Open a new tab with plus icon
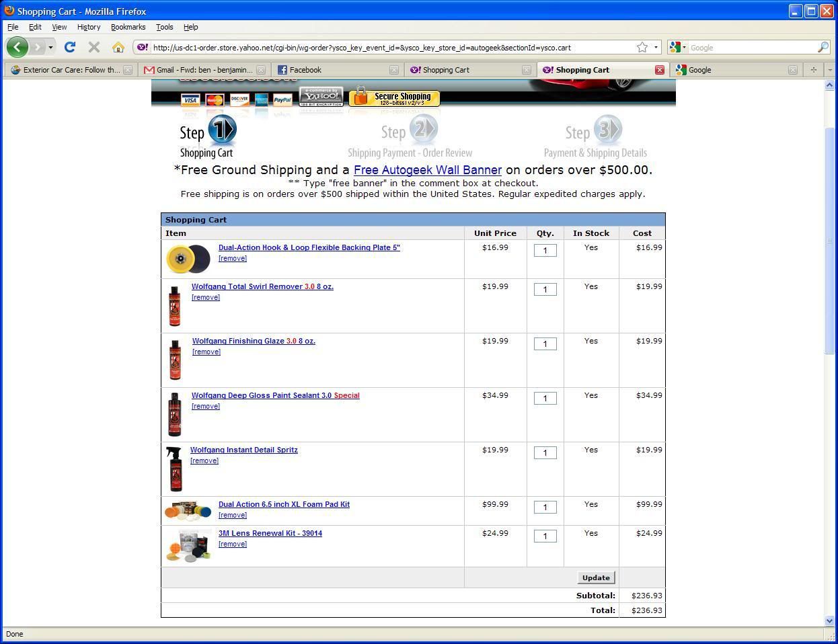The width and height of the screenshot is (838, 644). [813, 70]
